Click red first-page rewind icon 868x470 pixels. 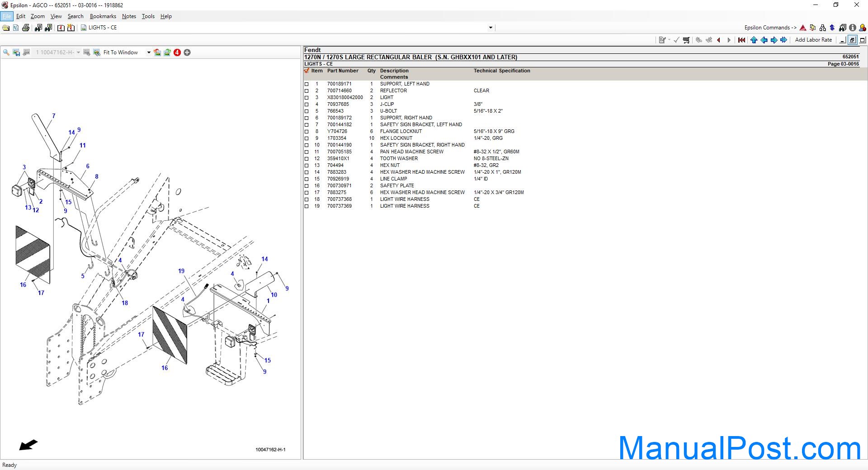coord(742,40)
